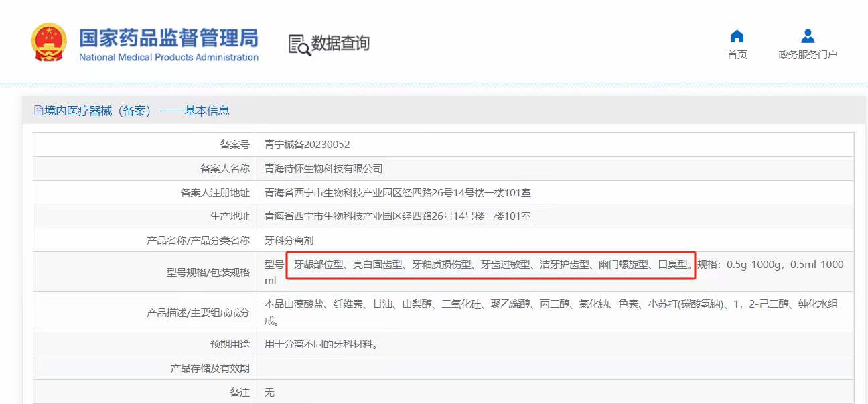Screen dimensions: 868x404
Task: Click 国家药品监督管理局 site title
Action: 168,38
